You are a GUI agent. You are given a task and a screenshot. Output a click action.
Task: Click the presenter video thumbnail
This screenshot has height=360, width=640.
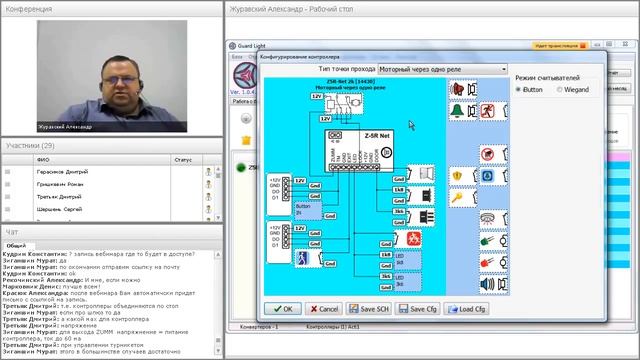[x=112, y=76]
